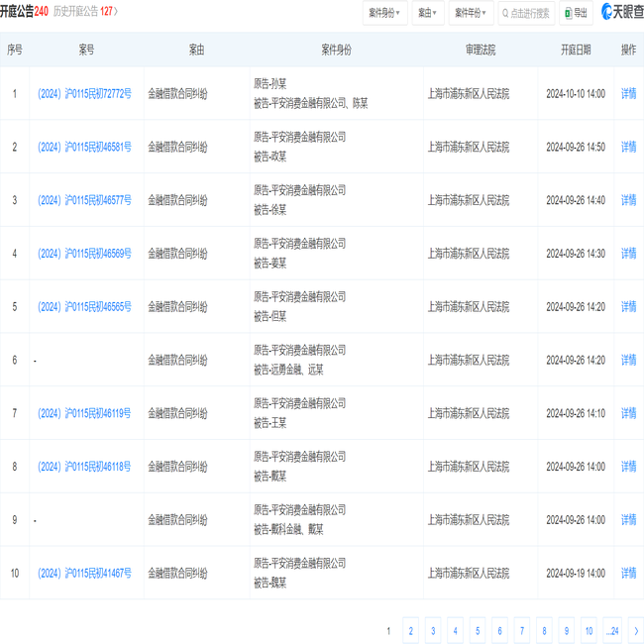
Task: View 详情 for row 10
Action: pos(628,573)
